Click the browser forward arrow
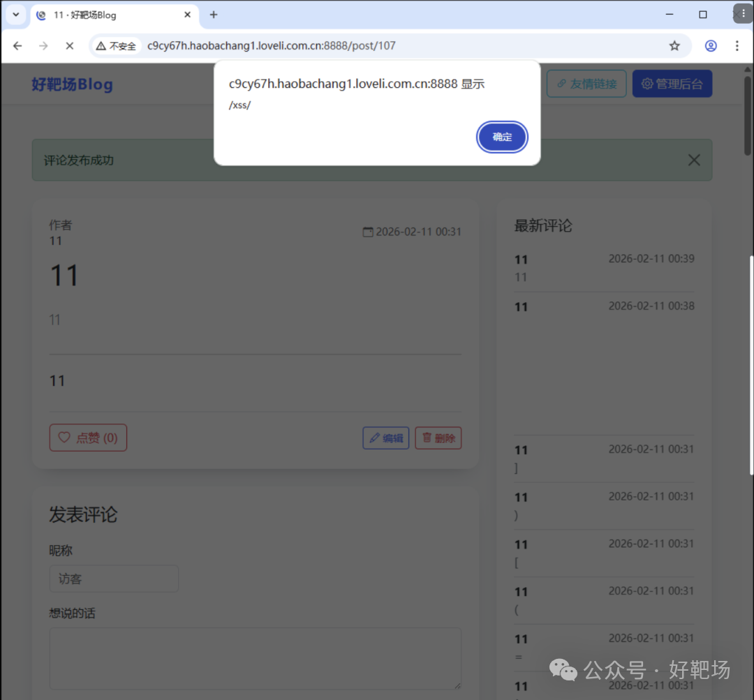This screenshot has height=700, width=754. (43, 45)
